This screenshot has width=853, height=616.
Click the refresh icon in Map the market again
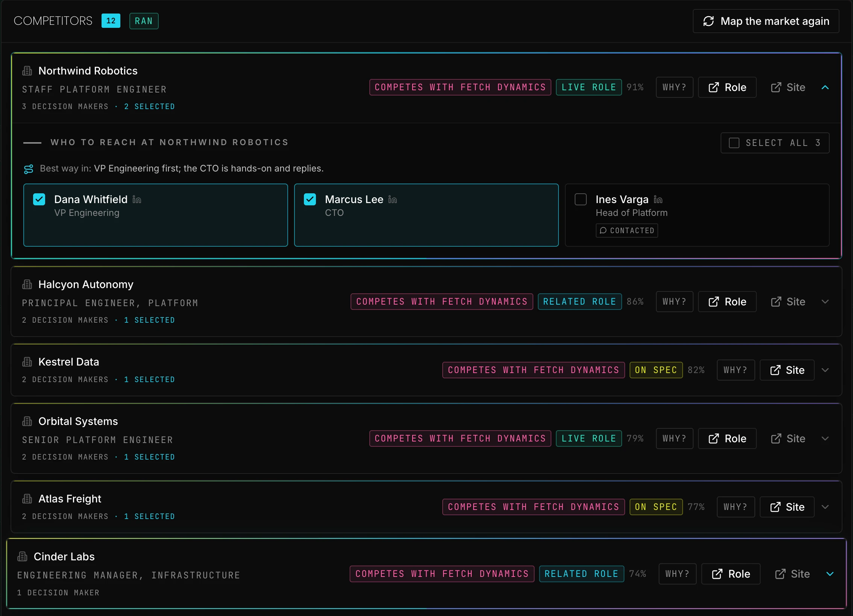[709, 21]
